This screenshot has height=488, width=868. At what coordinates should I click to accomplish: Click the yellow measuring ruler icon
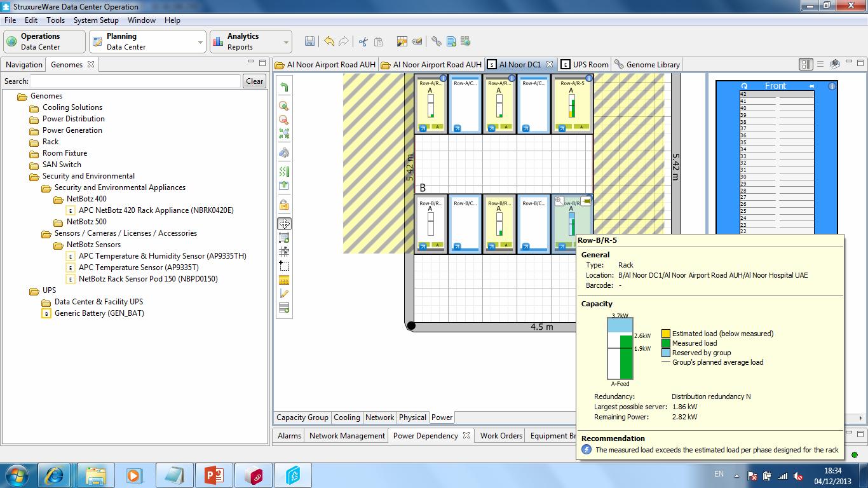pyautogui.click(x=284, y=280)
